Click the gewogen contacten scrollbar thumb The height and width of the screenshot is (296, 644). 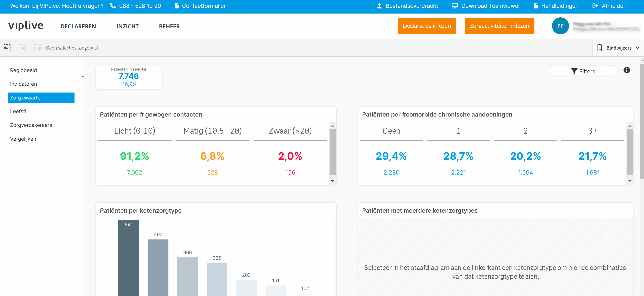coord(333,152)
